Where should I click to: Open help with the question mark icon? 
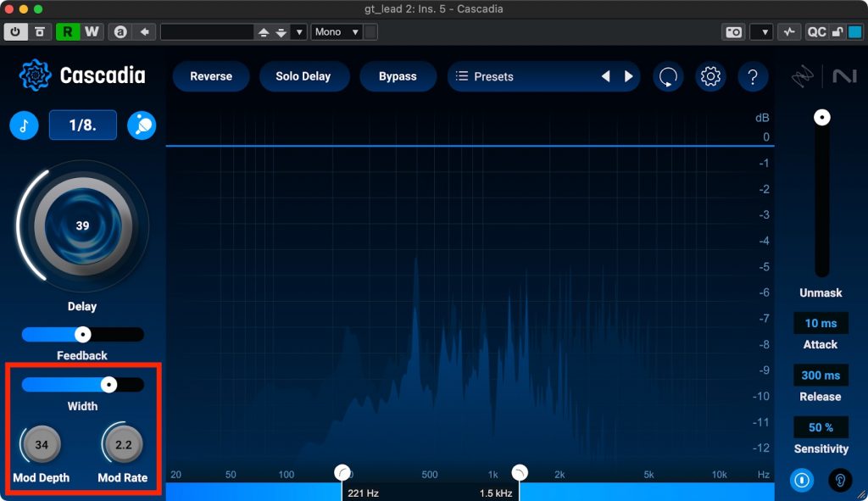pyautogui.click(x=753, y=76)
